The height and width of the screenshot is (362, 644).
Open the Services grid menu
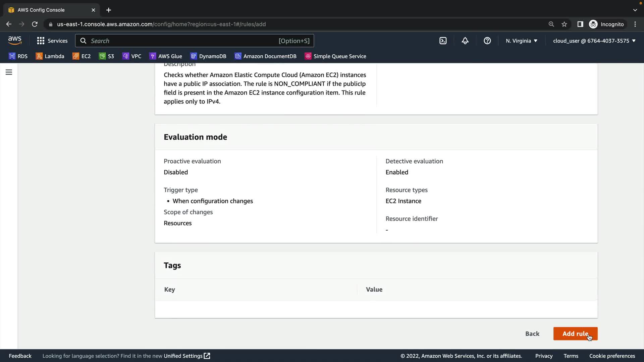point(52,41)
